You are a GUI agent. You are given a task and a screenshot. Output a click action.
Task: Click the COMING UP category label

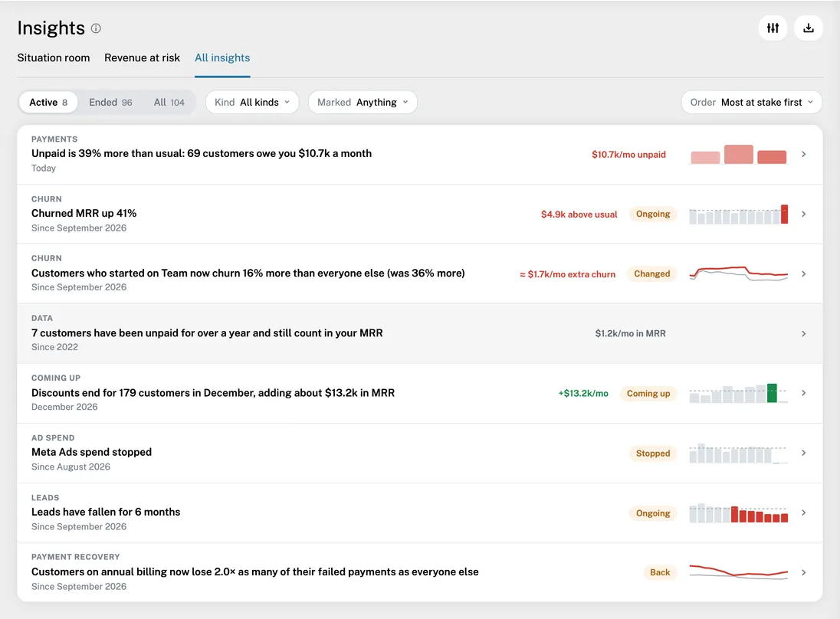[56, 378]
